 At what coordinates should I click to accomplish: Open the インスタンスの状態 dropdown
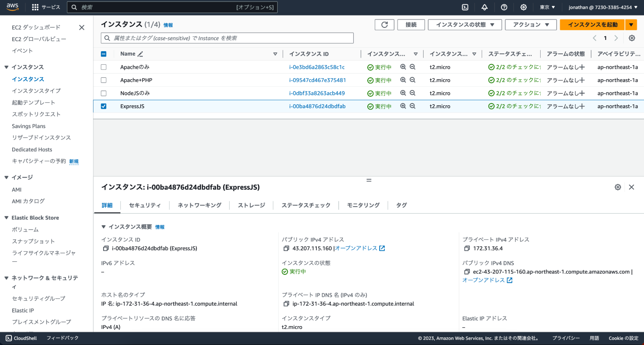[465, 25]
